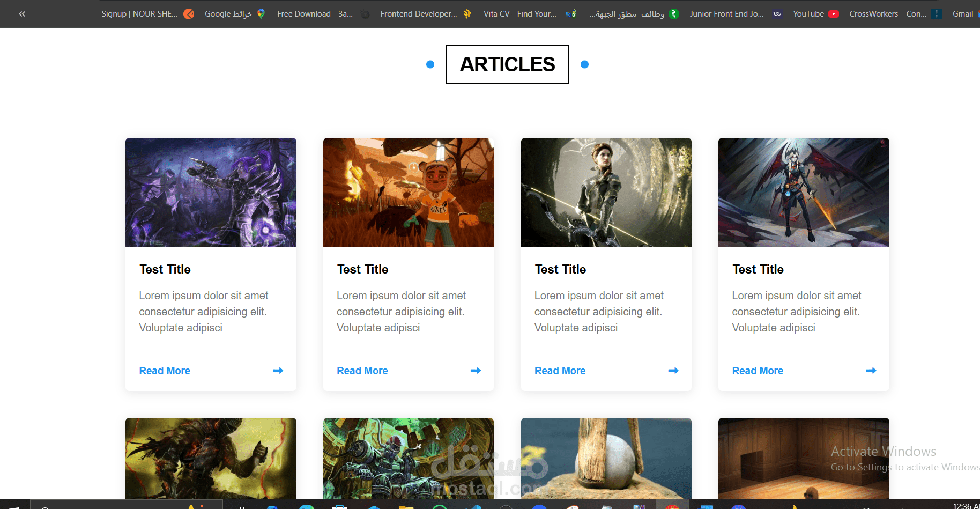980x509 pixels.
Task: Click the blue arrow on the purple gunner card
Action: (x=278, y=371)
